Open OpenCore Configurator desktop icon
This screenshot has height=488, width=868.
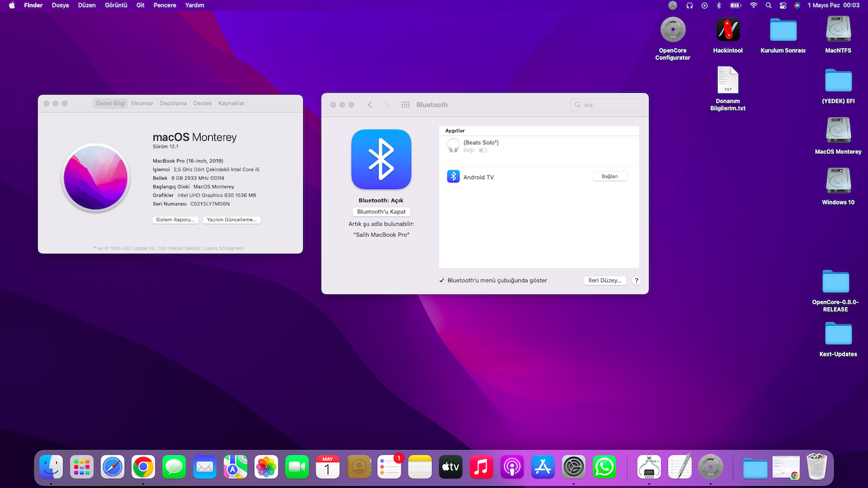[673, 30]
